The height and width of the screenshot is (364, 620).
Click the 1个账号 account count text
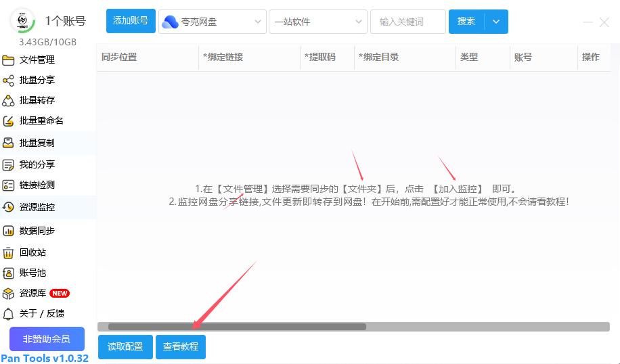[x=65, y=21]
